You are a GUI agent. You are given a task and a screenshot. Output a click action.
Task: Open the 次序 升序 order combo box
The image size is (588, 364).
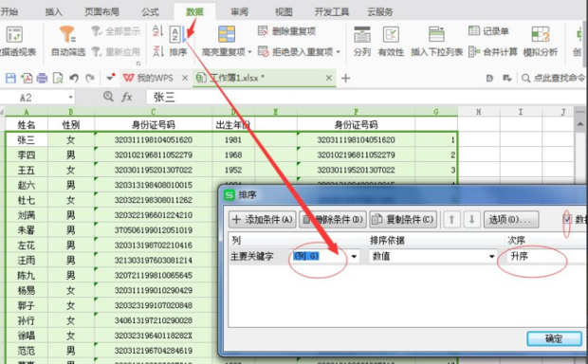[x=545, y=257]
